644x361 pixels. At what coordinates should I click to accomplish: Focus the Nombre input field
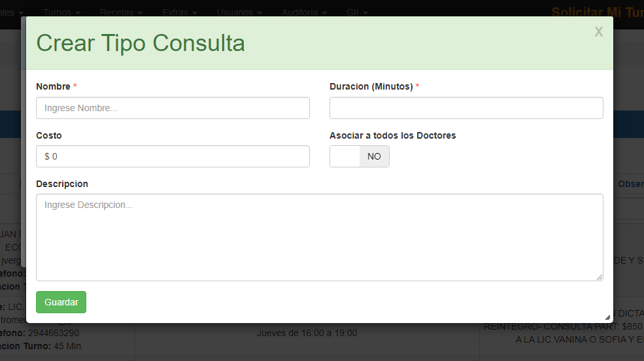click(x=173, y=108)
